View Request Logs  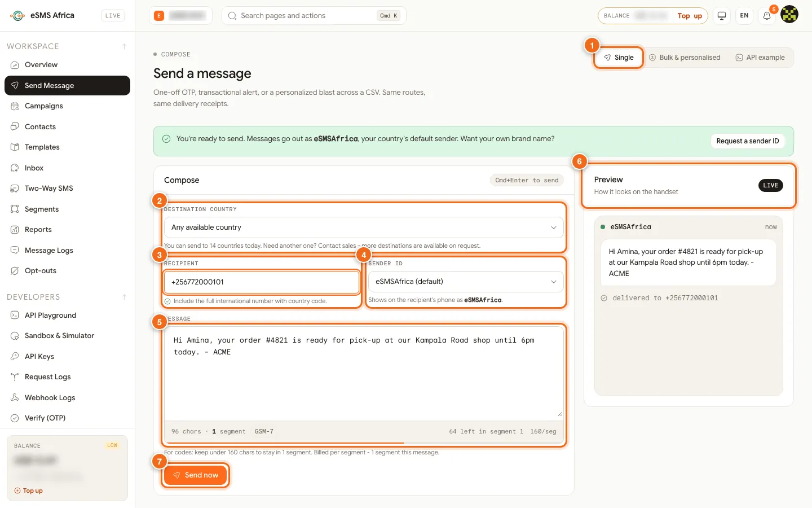[67, 377]
